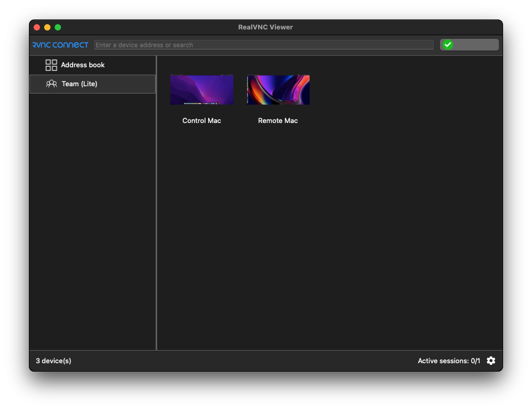This screenshot has width=532, height=410.
Task: Click the Active sessions: 0/1 indicator
Action: (448, 361)
